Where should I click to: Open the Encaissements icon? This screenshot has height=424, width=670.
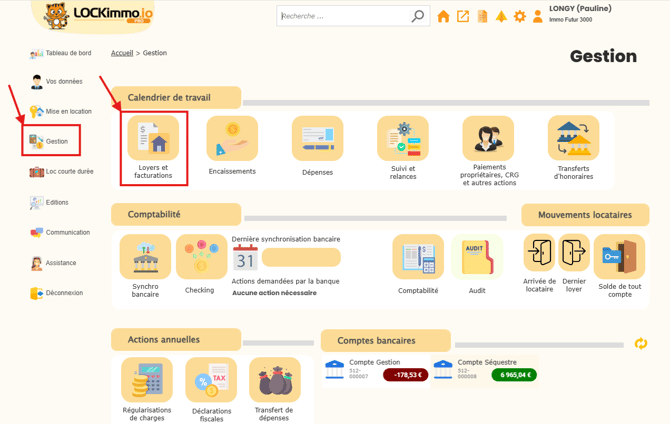tap(232, 139)
